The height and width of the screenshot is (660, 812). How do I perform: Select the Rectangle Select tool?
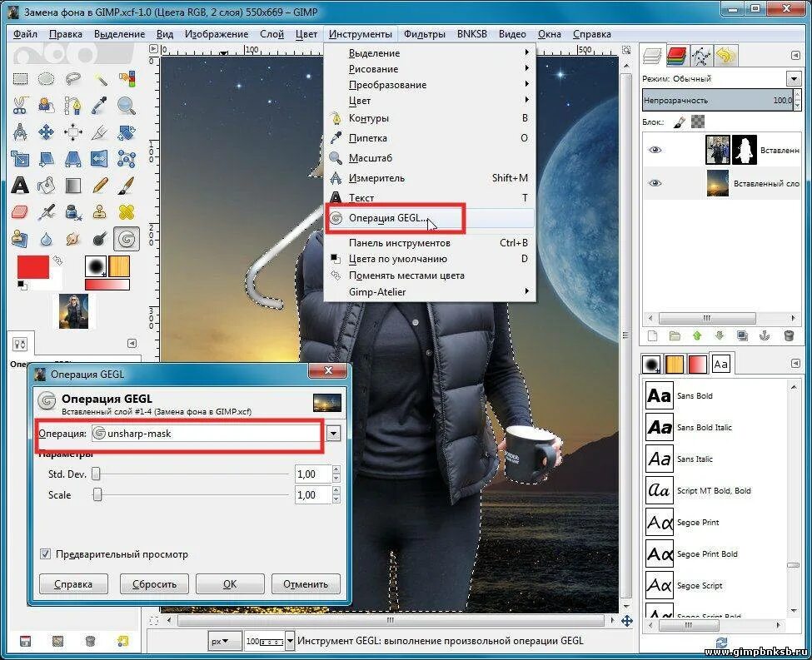click(20, 79)
